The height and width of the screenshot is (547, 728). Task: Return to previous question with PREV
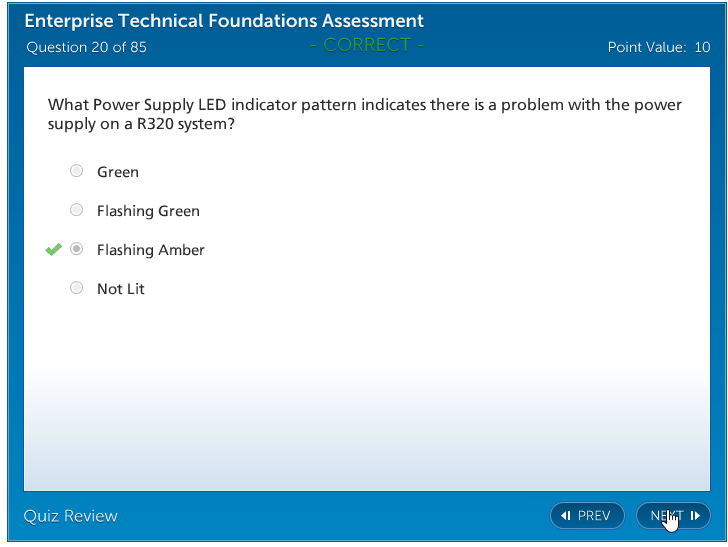click(x=587, y=516)
